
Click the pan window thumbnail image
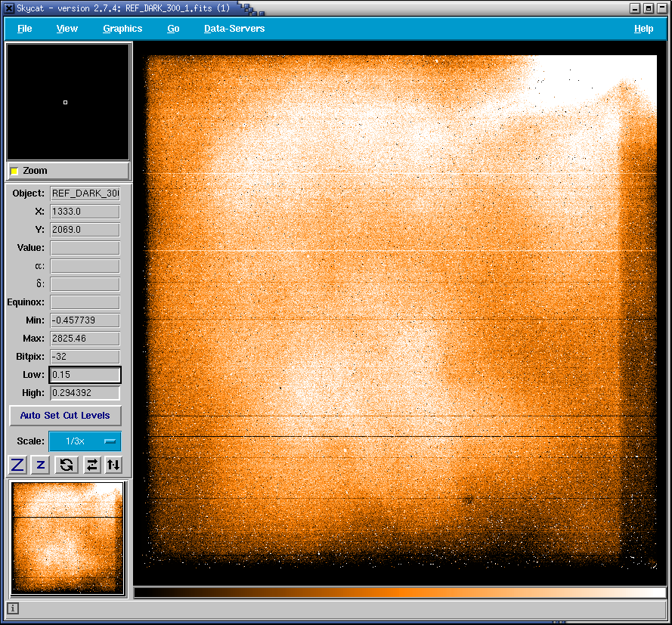(67, 538)
